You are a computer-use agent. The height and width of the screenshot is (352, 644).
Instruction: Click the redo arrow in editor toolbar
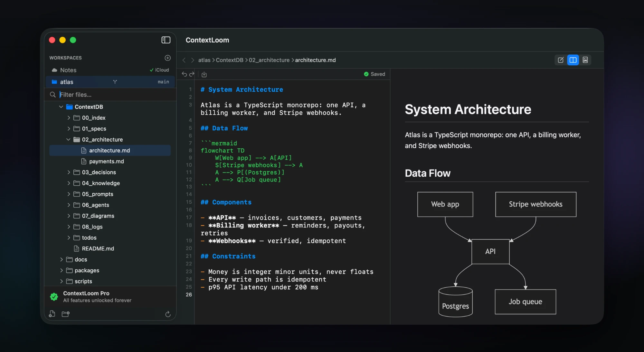click(x=192, y=74)
